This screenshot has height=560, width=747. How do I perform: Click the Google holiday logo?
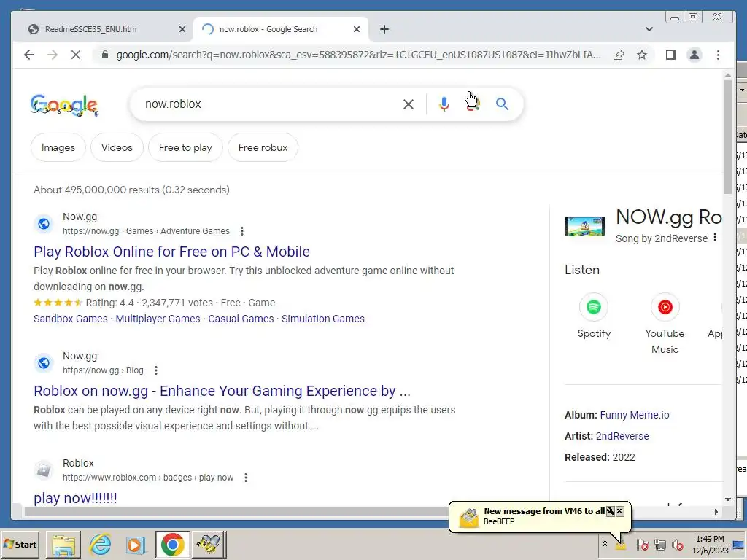64,105
